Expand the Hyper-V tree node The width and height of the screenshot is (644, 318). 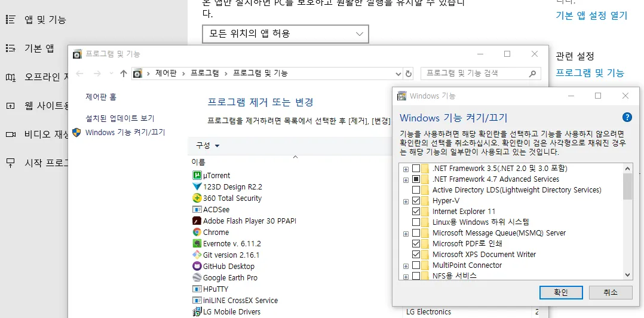[x=406, y=201]
